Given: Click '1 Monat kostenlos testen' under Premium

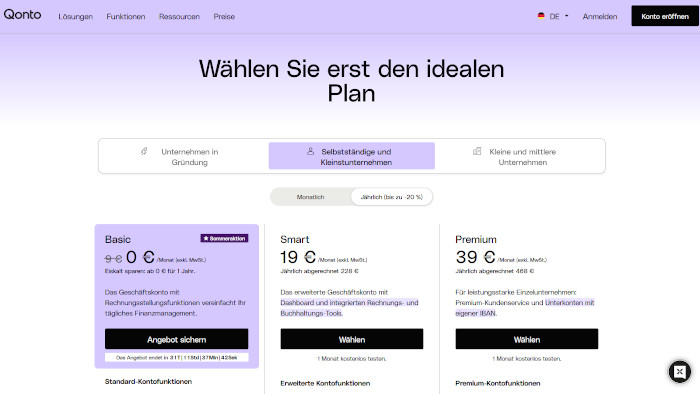Looking at the screenshot, I should coord(527,359).
